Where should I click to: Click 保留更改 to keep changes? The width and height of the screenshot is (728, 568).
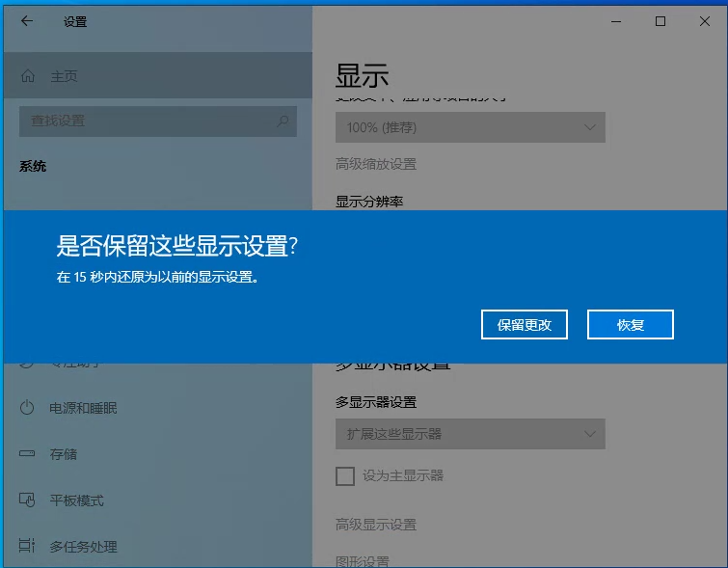525,325
